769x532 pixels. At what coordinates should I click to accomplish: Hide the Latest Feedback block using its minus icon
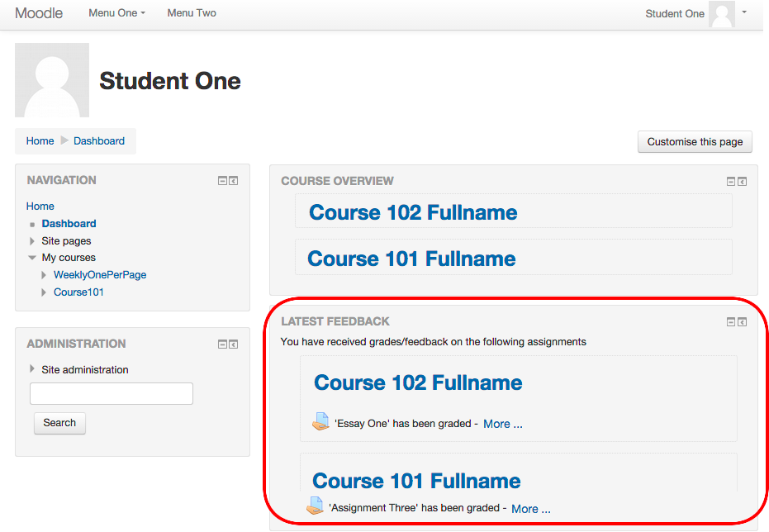[731, 322]
